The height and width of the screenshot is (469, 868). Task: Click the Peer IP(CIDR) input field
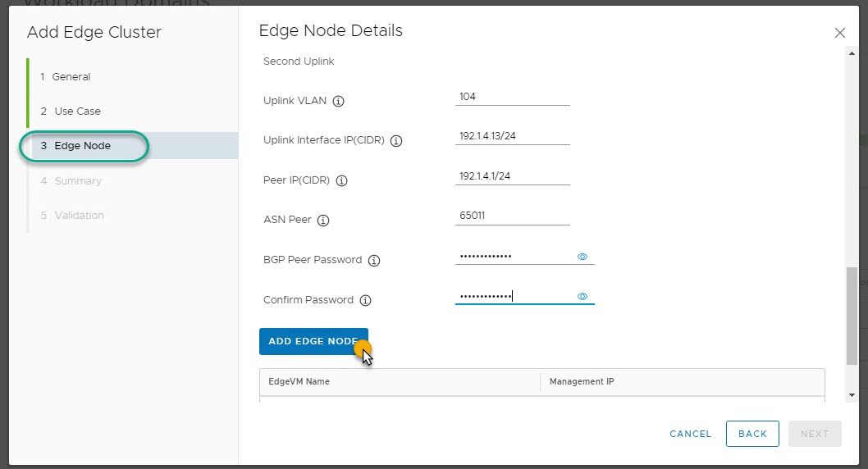point(512,176)
